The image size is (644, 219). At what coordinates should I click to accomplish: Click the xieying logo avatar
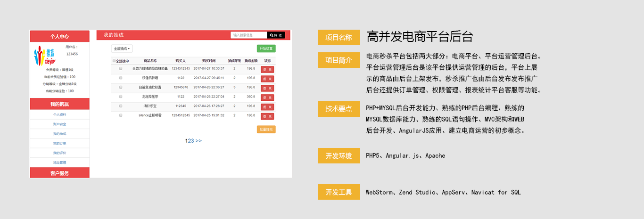click(45, 55)
